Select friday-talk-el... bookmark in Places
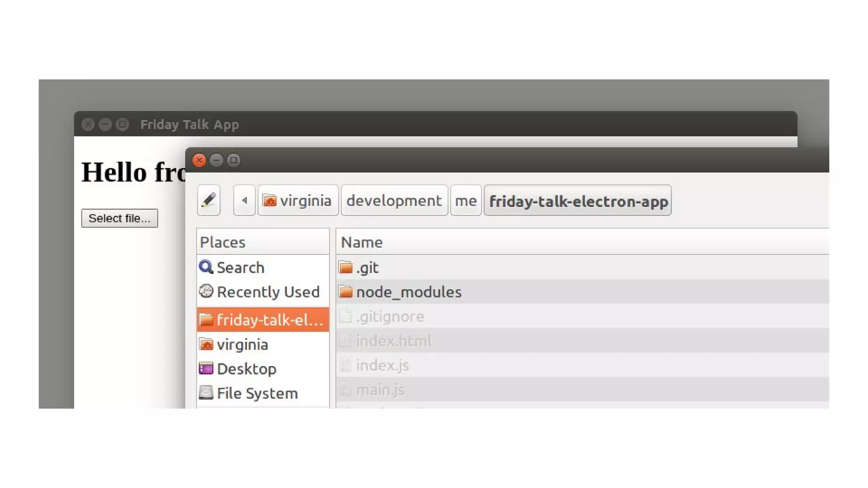868x488 pixels. point(263,320)
